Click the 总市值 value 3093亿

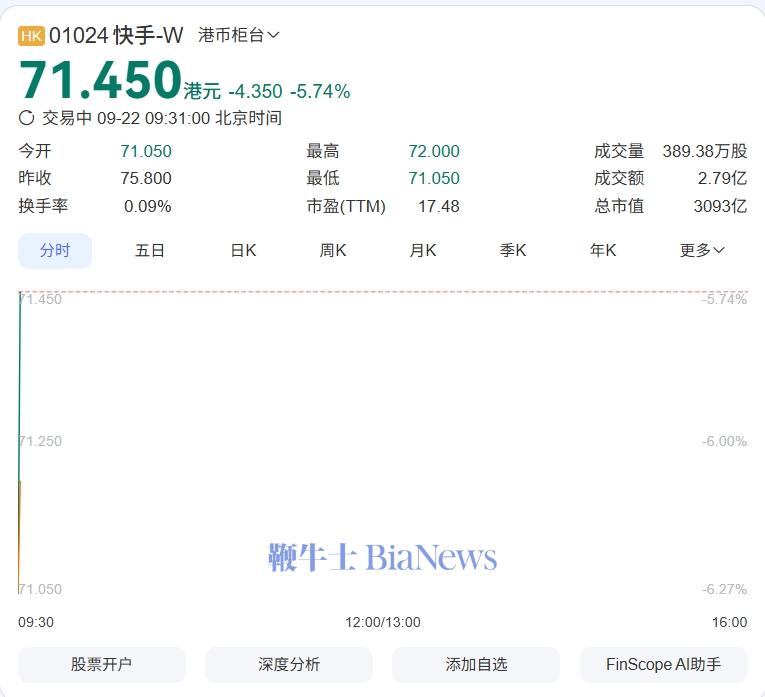click(720, 206)
